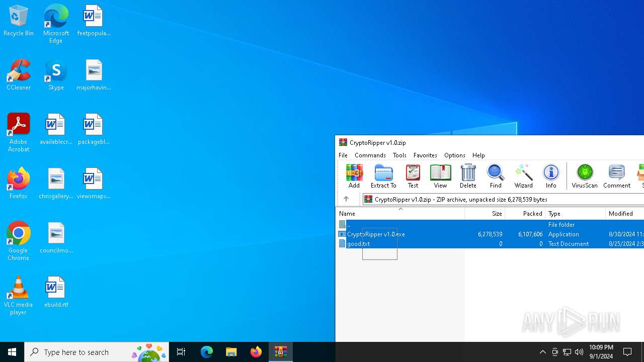Open the network tray icon
Image resolution: width=644 pixels, height=362 pixels.
pos(567,352)
